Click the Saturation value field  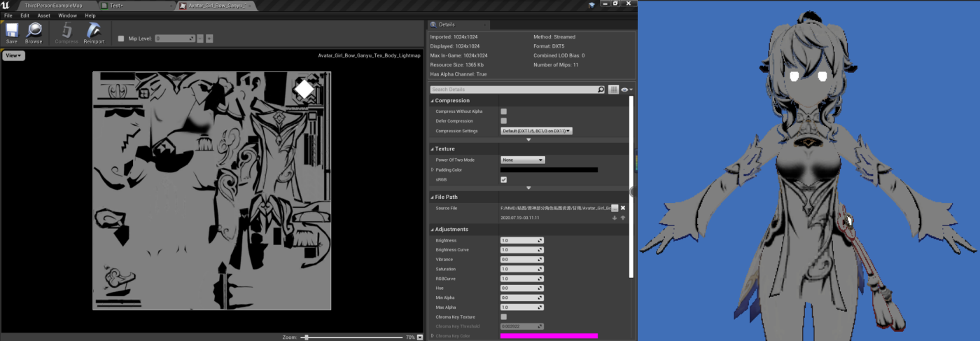coord(522,269)
